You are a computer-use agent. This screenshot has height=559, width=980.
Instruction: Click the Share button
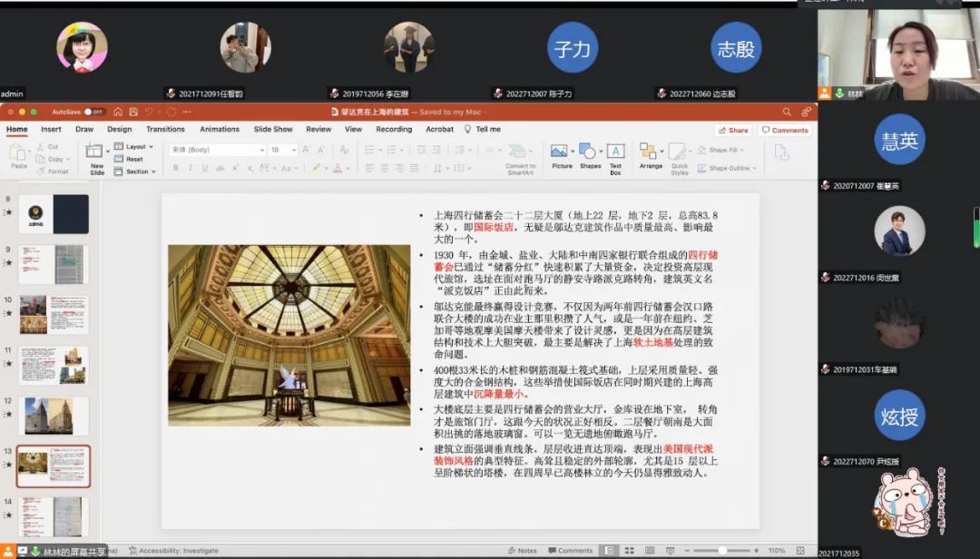(x=733, y=129)
